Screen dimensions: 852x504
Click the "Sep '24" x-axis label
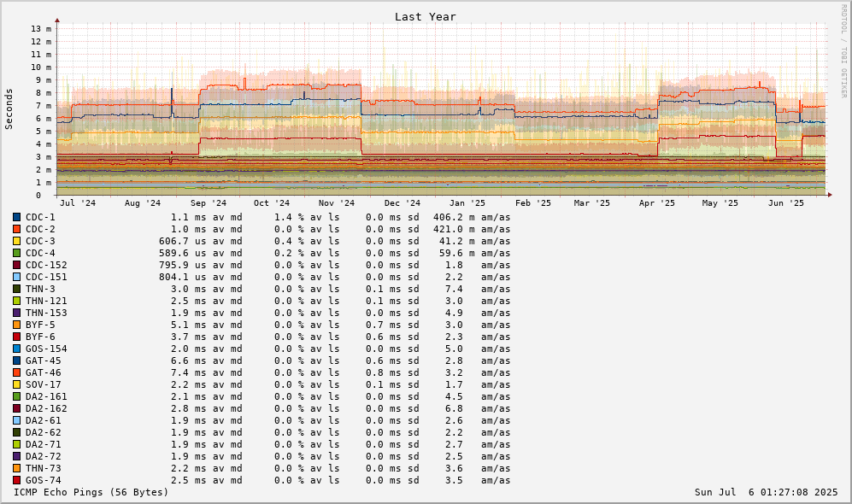click(x=209, y=203)
